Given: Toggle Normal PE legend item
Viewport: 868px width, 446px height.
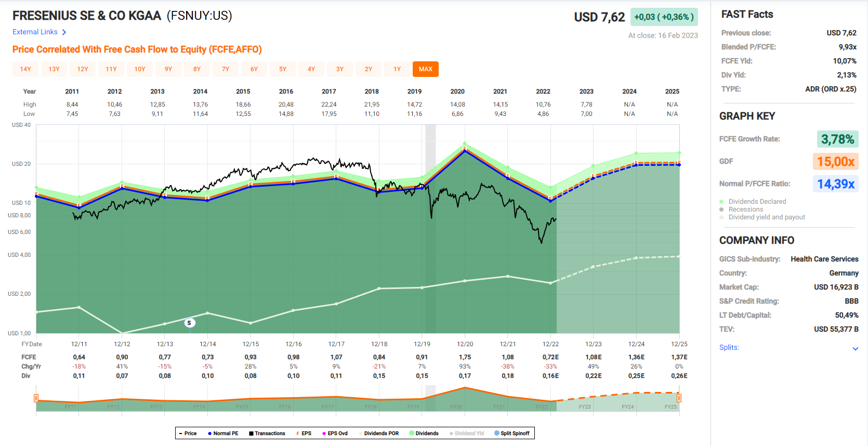Looking at the screenshot, I should point(222,433).
